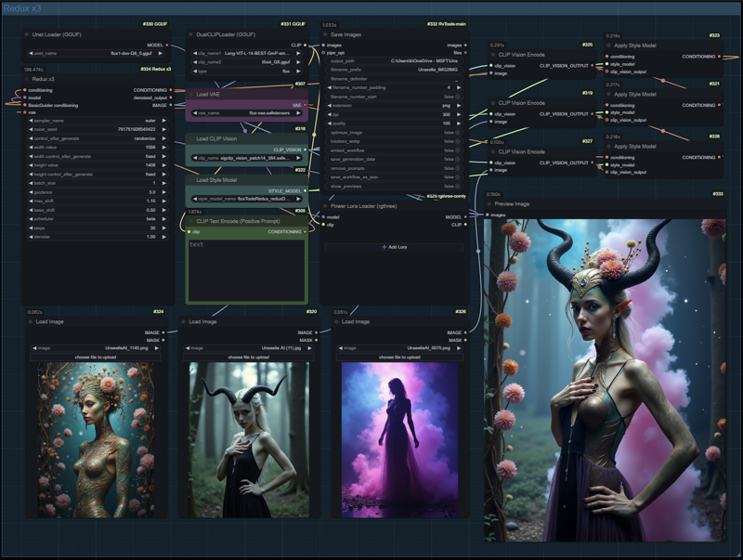Collapse the Save Images node dot
The image size is (743, 560).
pos(325,34)
